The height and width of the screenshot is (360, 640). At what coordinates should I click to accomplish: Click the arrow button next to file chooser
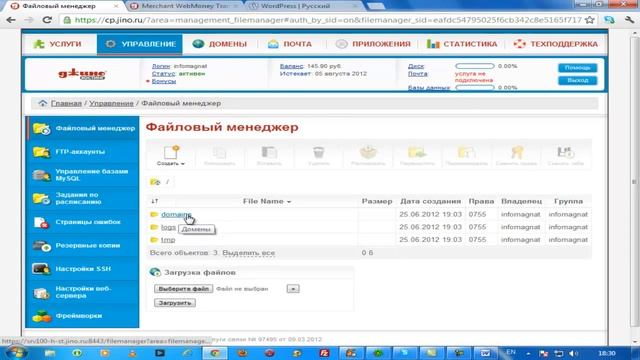[293, 289]
